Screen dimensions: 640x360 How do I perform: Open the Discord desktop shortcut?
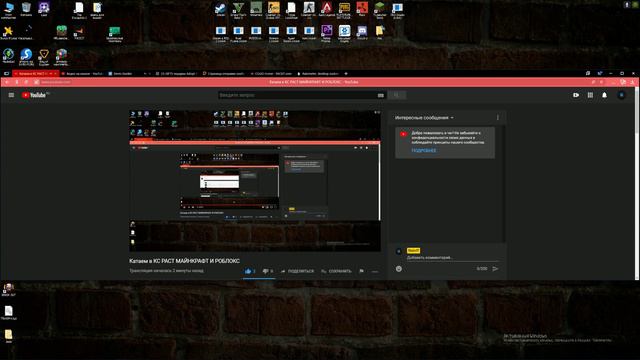click(x=362, y=32)
